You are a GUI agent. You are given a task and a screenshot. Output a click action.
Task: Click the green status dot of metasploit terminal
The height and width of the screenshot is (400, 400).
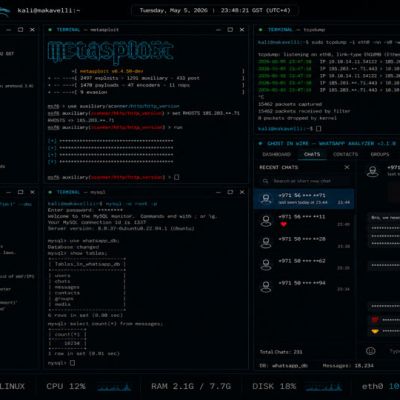(x=50, y=30)
